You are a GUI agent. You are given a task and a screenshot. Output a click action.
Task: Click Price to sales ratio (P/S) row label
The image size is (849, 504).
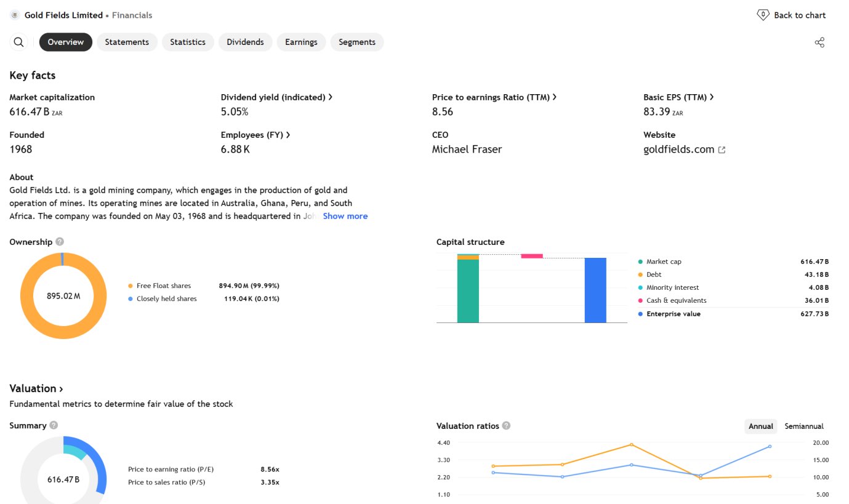[167, 482]
